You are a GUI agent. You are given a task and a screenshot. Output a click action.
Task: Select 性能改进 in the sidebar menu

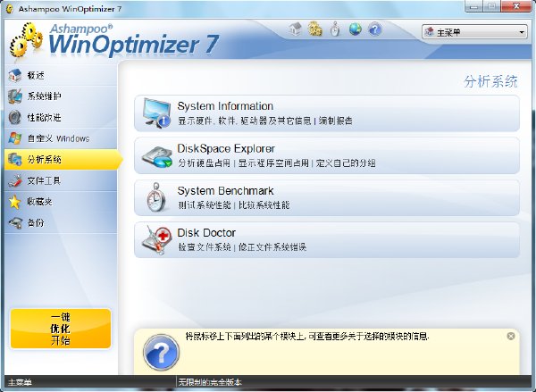pos(61,117)
